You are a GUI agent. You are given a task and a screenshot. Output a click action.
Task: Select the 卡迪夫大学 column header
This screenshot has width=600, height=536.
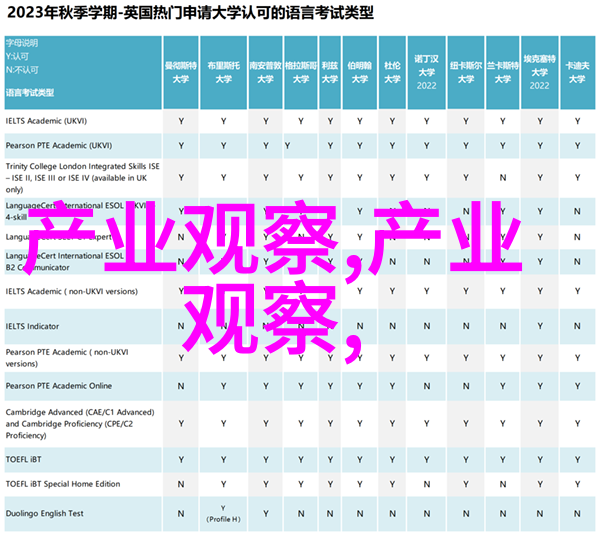pyautogui.click(x=577, y=72)
